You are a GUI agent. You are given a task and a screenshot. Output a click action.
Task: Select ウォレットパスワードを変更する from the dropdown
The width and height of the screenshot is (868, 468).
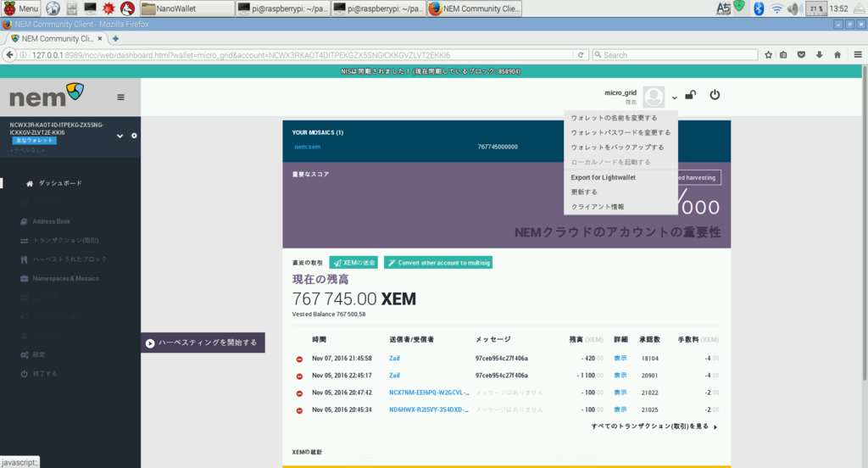click(x=620, y=133)
